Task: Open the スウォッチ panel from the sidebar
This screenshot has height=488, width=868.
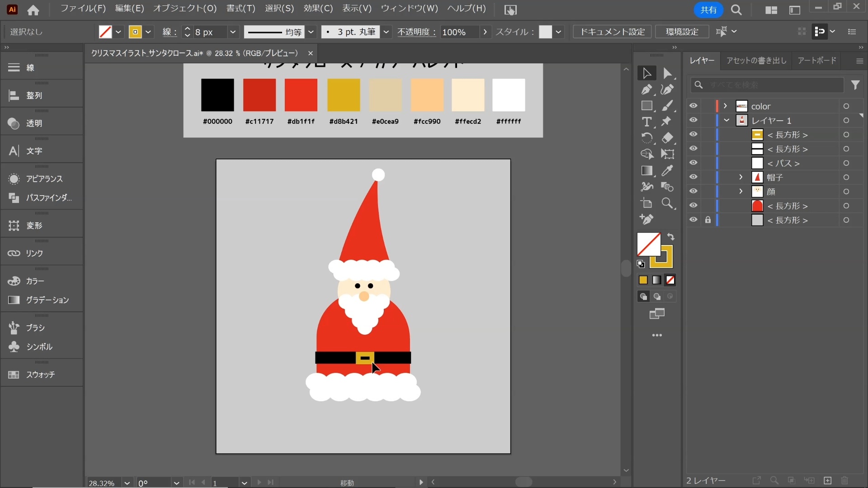Action: pyautogui.click(x=39, y=375)
